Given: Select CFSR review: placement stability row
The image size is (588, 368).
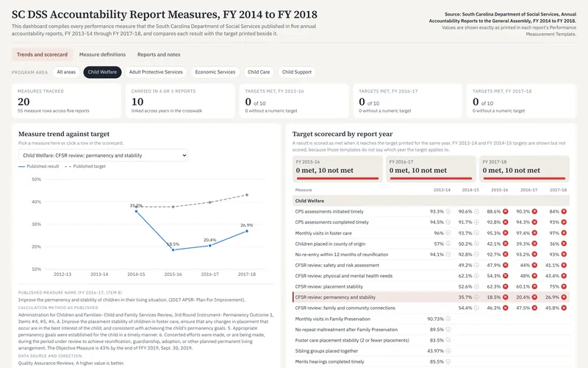Looking at the screenshot, I should coord(431,286).
